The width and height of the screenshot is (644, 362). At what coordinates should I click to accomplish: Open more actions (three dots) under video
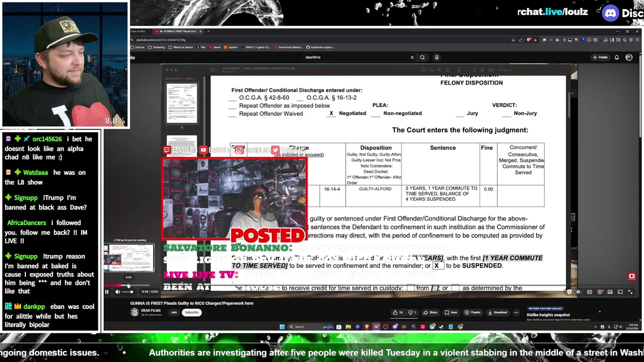pyautogui.click(x=516, y=312)
